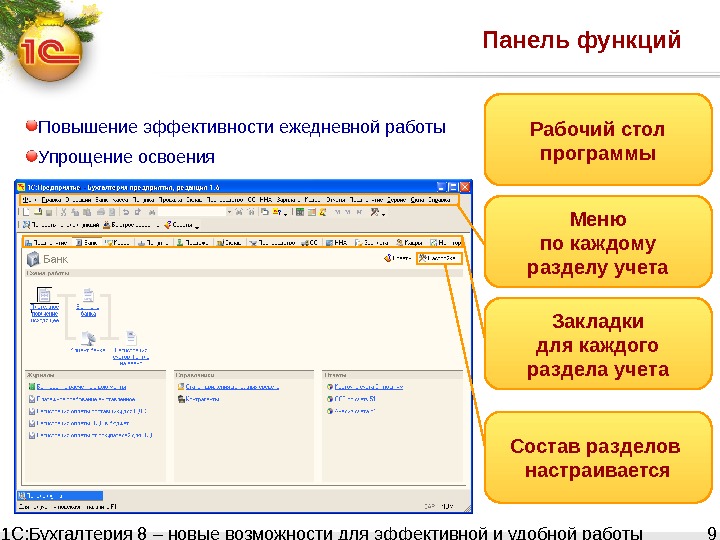
Task: Open the first underlined link in Справочники
Action: pyautogui.click(x=232, y=387)
